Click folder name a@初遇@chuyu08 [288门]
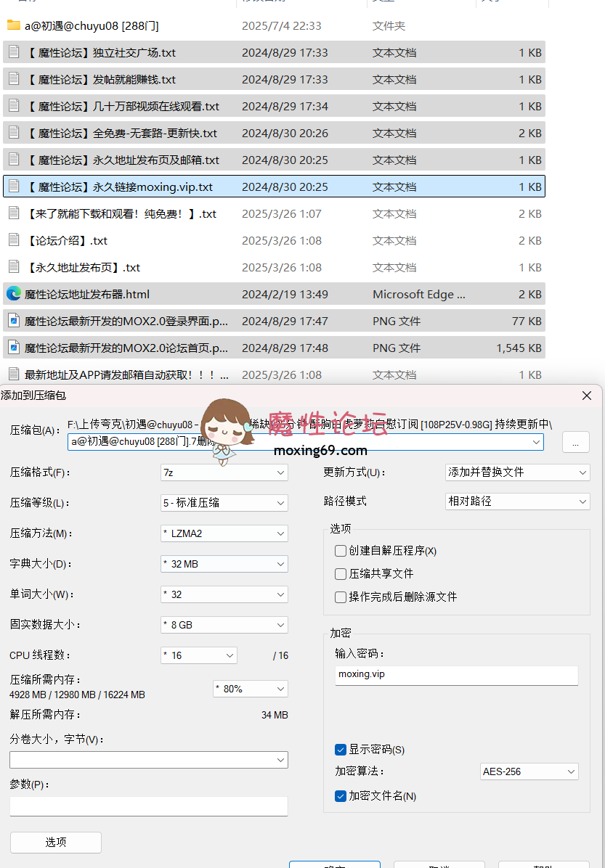Image resolution: width=605 pixels, height=868 pixels. click(x=92, y=25)
